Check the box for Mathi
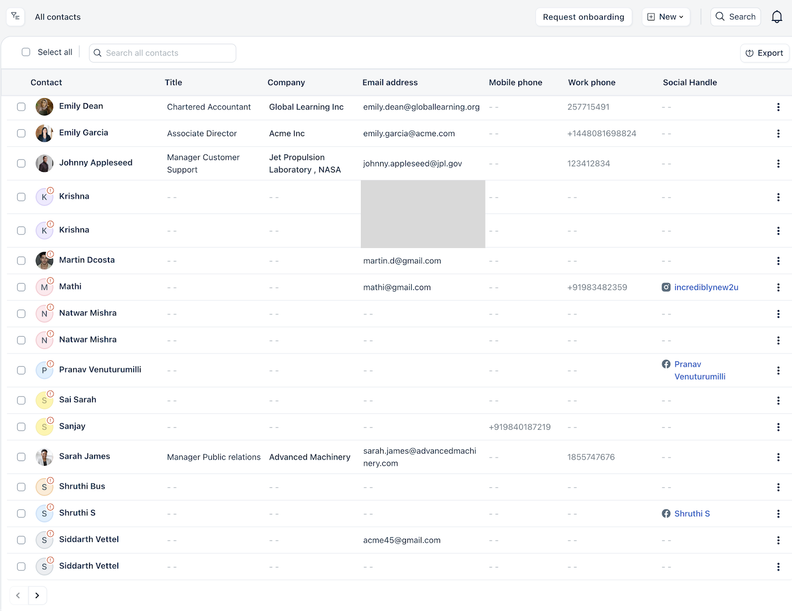 21,287
